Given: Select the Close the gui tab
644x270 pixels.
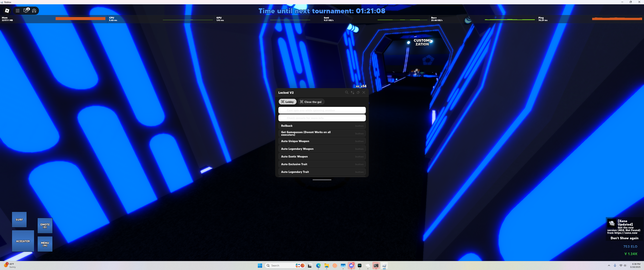Looking at the screenshot, I should click(x=311, y=102).
